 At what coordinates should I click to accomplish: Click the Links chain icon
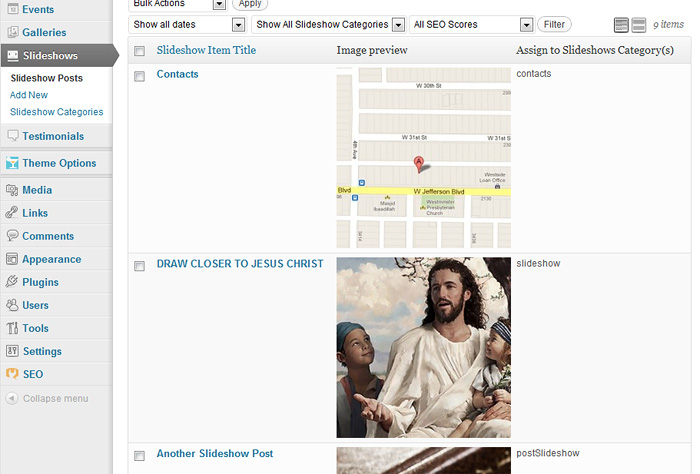click(x=12, y=212)
